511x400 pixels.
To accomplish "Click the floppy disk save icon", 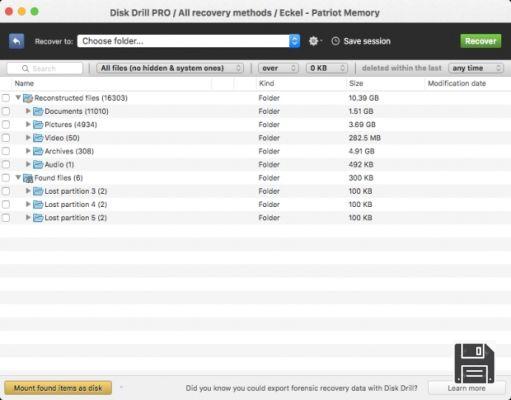I will [474, 363].
